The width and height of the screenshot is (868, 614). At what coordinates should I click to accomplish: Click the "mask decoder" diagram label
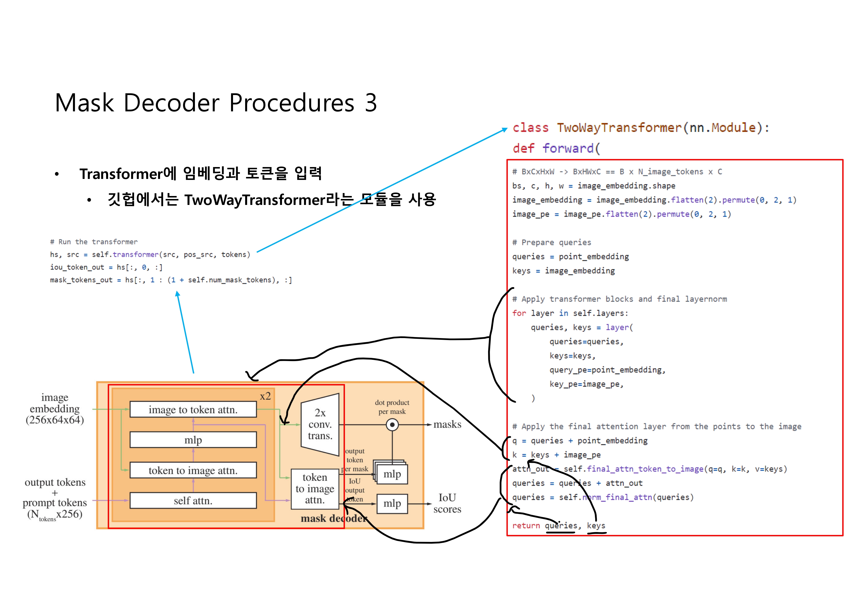(x=334, y=518)
